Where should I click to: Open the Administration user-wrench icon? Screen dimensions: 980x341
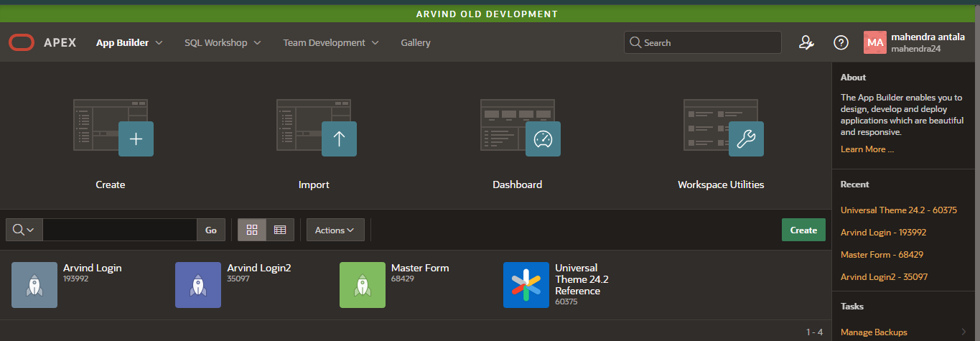[x=806, y=43]
